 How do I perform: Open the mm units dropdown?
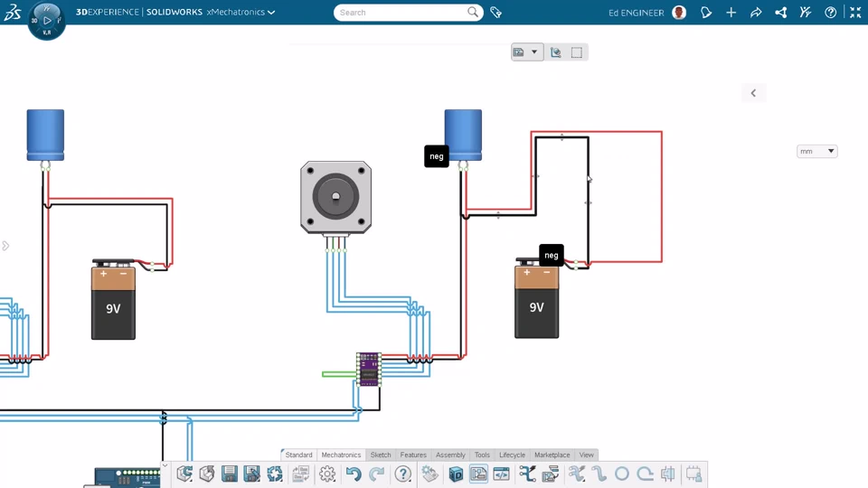(x=817, y=151)
